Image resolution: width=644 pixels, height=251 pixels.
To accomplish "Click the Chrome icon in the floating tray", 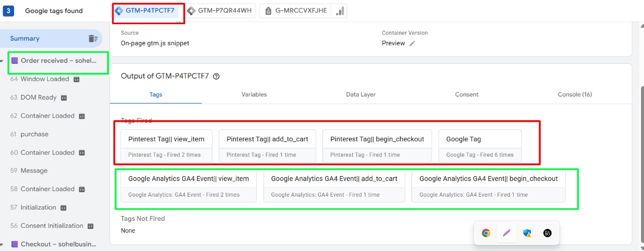I will [486, 233].
